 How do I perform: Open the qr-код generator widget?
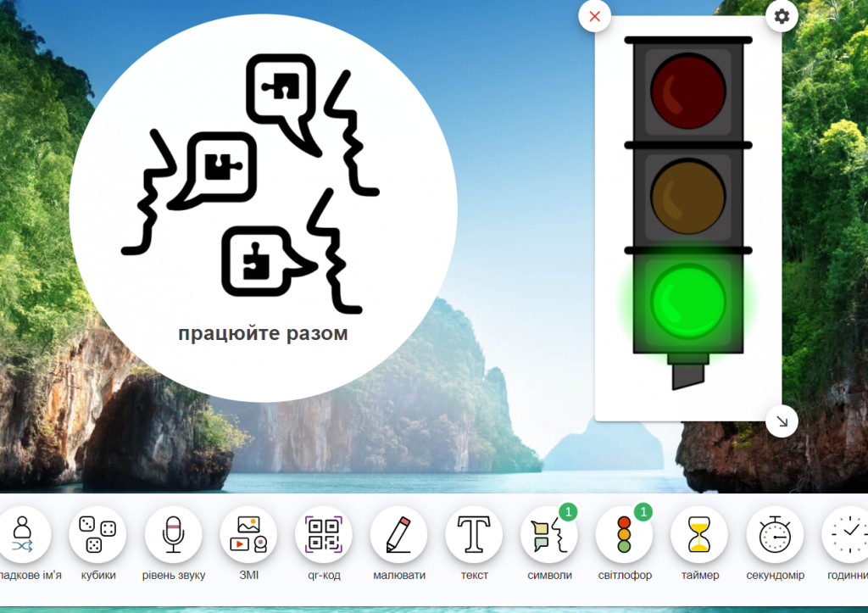click(x=323, y=535)
